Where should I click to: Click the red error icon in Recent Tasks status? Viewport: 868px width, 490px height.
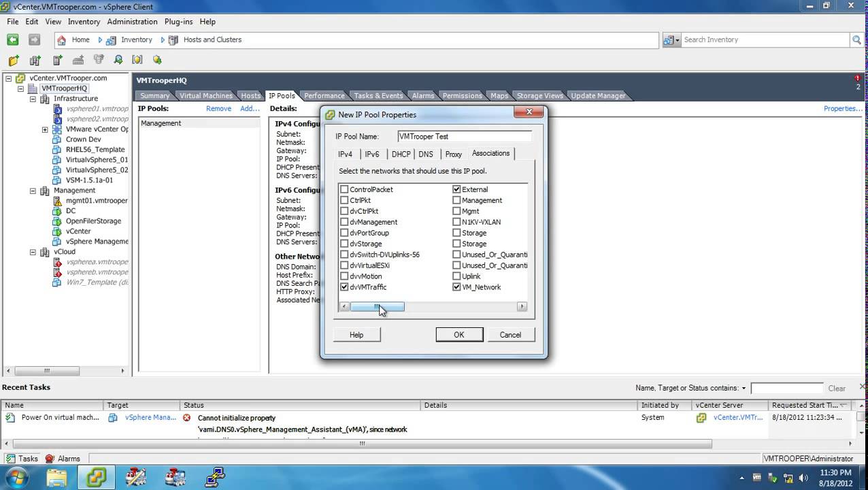pyautogui.click(x=186, y=418)
